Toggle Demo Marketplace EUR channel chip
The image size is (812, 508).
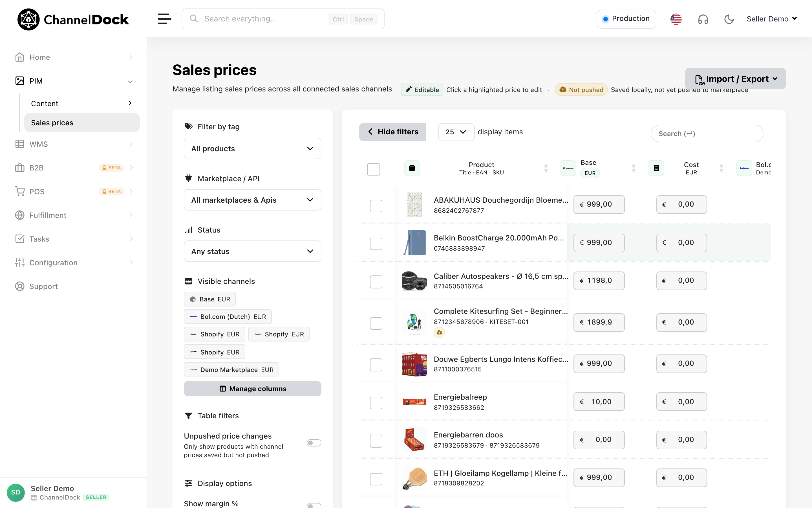coord(231,370)
